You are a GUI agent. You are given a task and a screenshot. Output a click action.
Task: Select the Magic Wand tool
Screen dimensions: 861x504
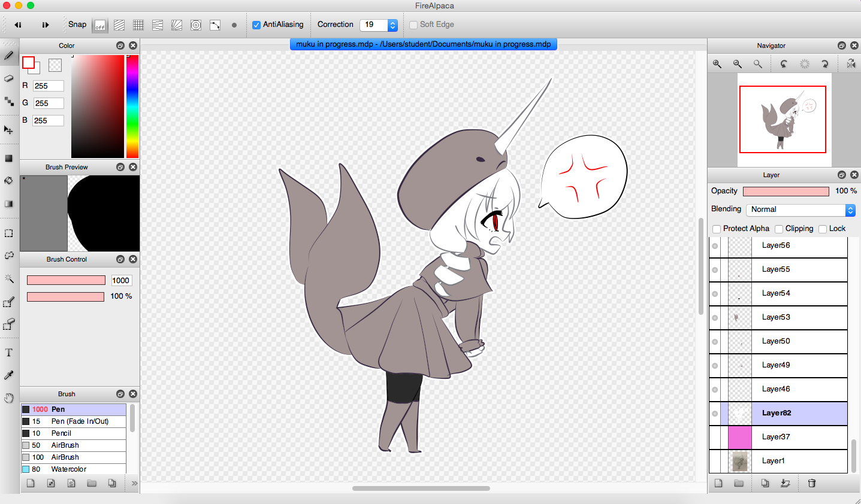[9, 278]
